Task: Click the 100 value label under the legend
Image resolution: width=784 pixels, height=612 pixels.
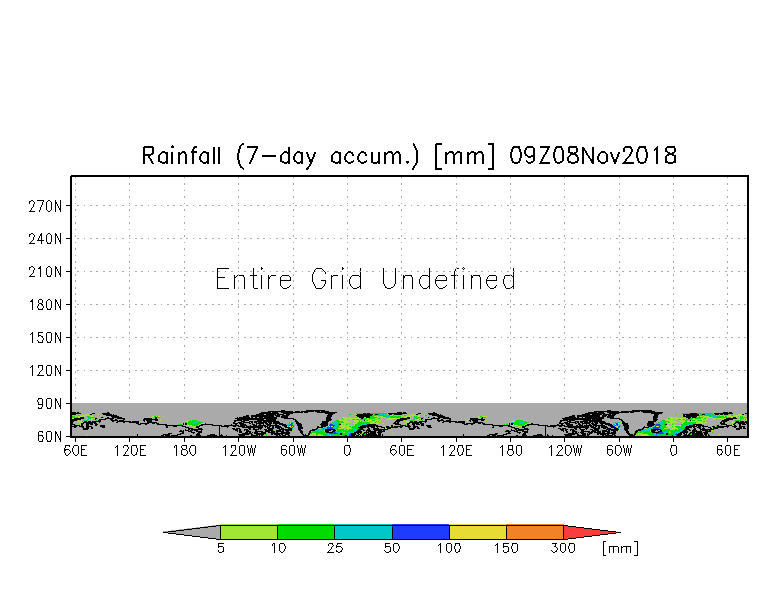Action: coord(448,549)
